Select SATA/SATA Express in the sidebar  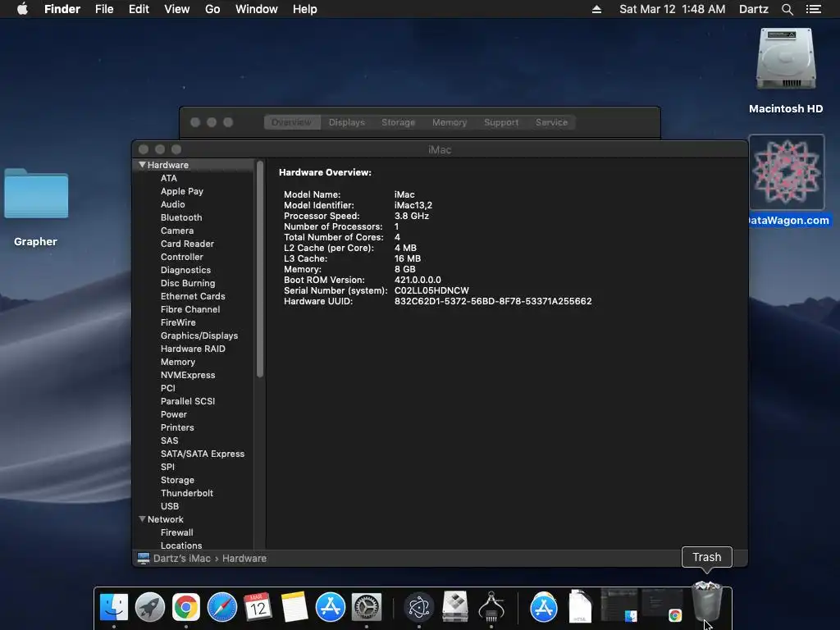203,454
